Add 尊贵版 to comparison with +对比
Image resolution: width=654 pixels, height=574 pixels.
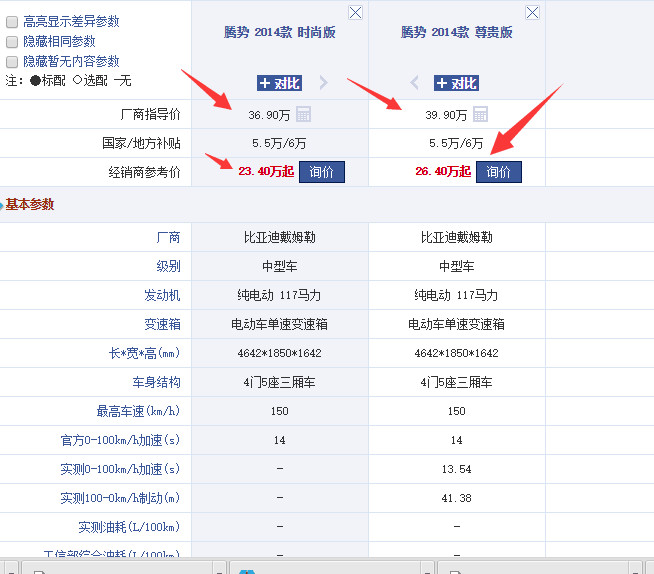(x=456, y=83)
